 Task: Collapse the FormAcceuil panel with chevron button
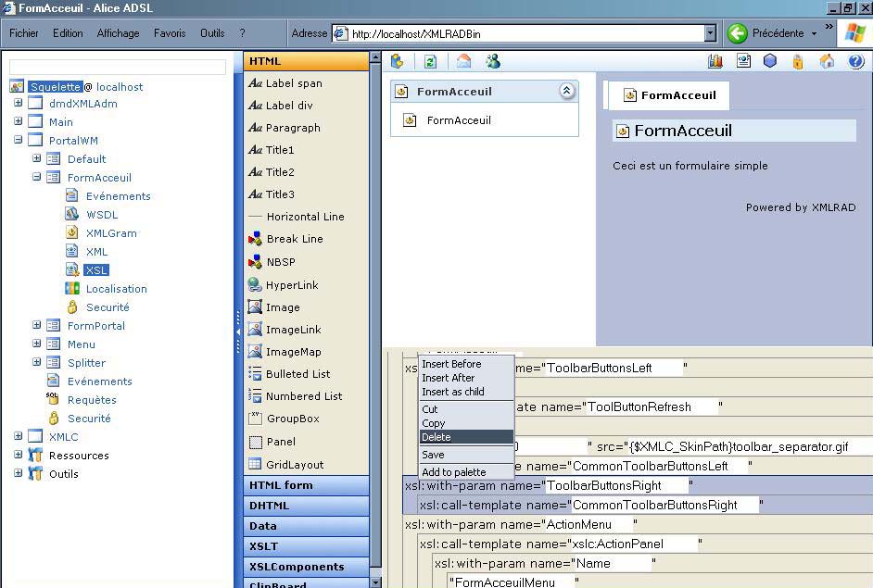pyautogui.click(x=566, y=91)
